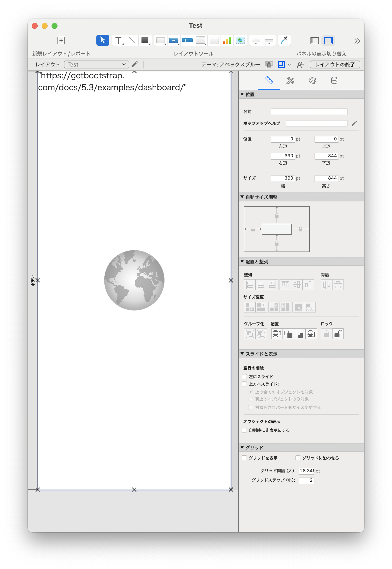Select the Field tool in toolbar

(x=256, y=40)
